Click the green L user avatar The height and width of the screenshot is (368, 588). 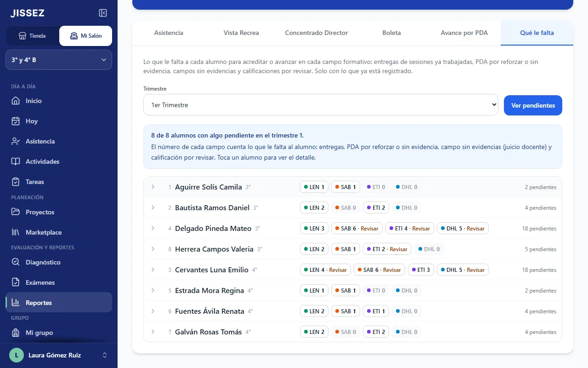tap(17, 355)
